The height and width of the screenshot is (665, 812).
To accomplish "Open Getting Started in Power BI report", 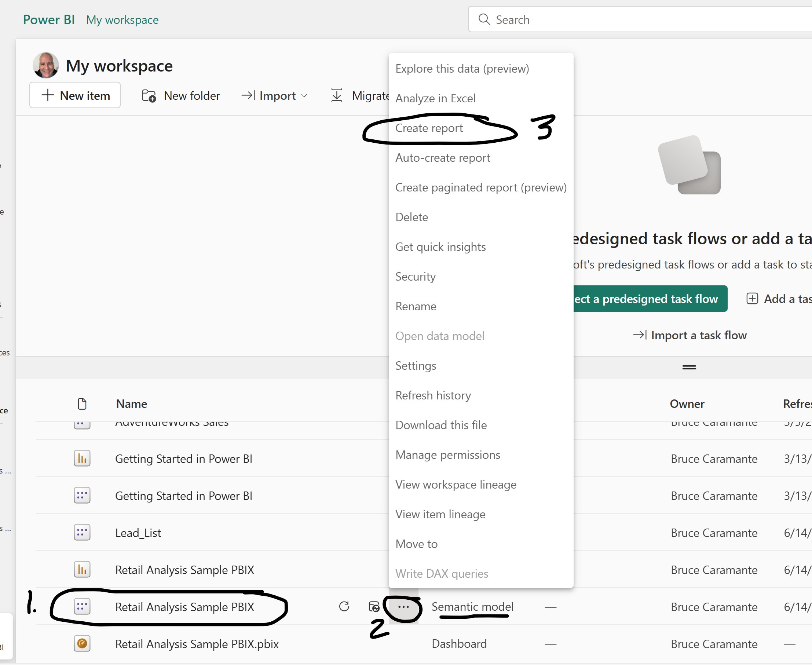I will pos(184,459).
